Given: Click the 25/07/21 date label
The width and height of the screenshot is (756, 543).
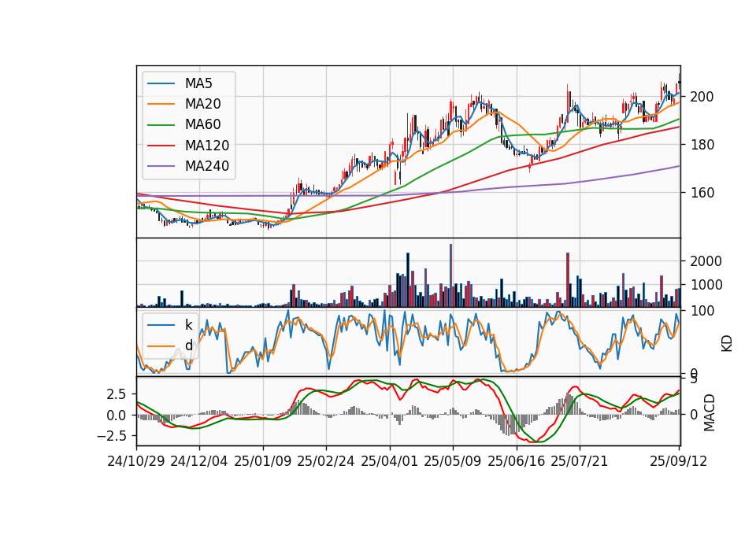Looking at the screenshot, I should tap(579, 461).
